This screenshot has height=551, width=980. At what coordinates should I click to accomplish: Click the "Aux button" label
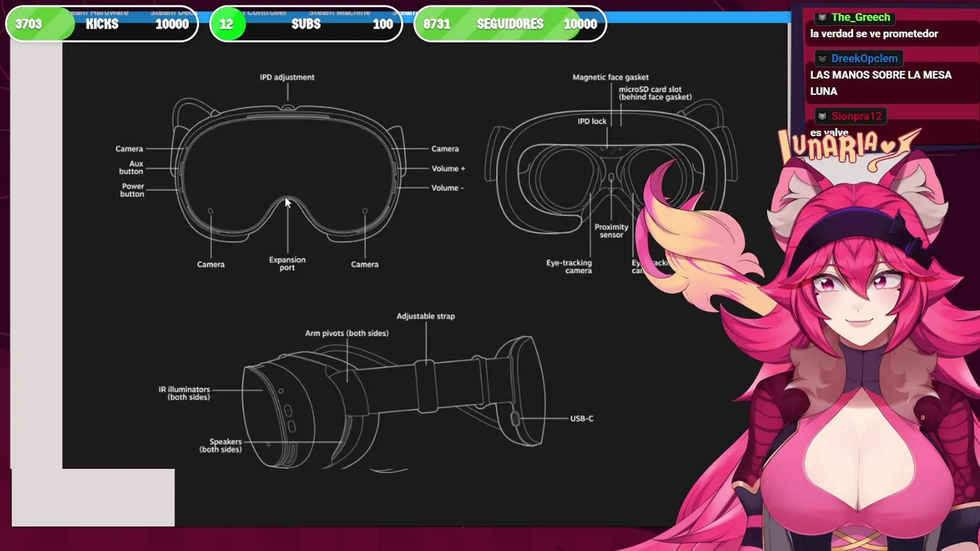(x=131, y=168)
